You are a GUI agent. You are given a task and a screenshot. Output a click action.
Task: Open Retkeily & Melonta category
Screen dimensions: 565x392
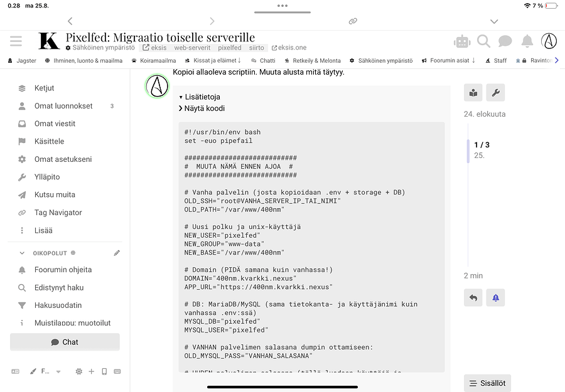313,60
